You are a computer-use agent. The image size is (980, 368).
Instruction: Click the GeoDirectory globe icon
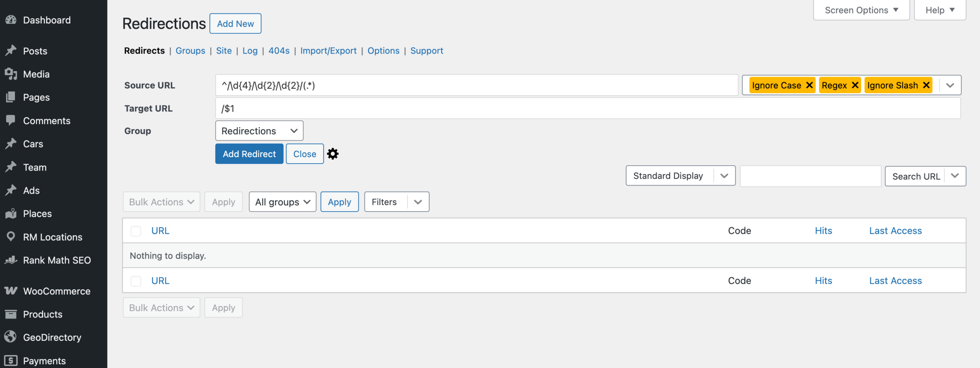click(x=11, y=337)
